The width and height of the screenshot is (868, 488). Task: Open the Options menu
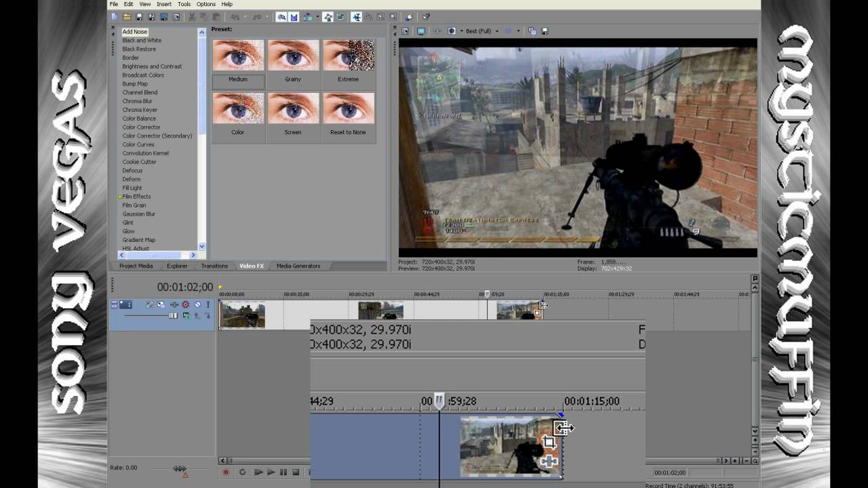[206, 4]
